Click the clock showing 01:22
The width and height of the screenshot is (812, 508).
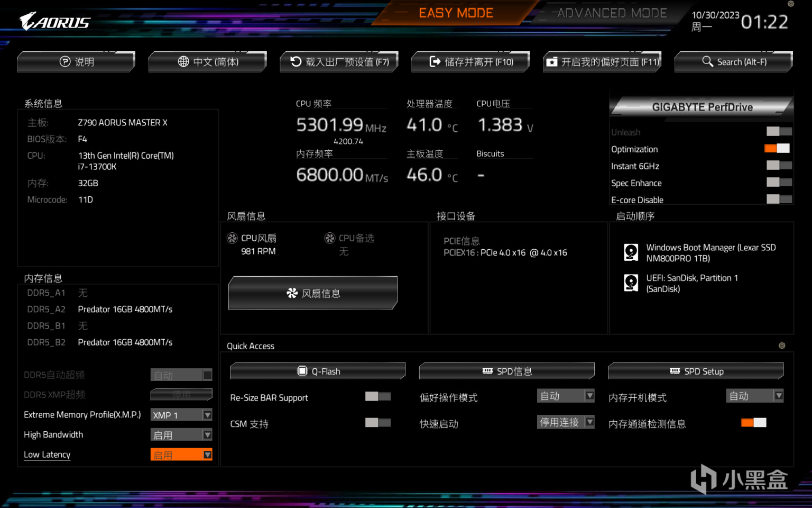tap(764, 22)
